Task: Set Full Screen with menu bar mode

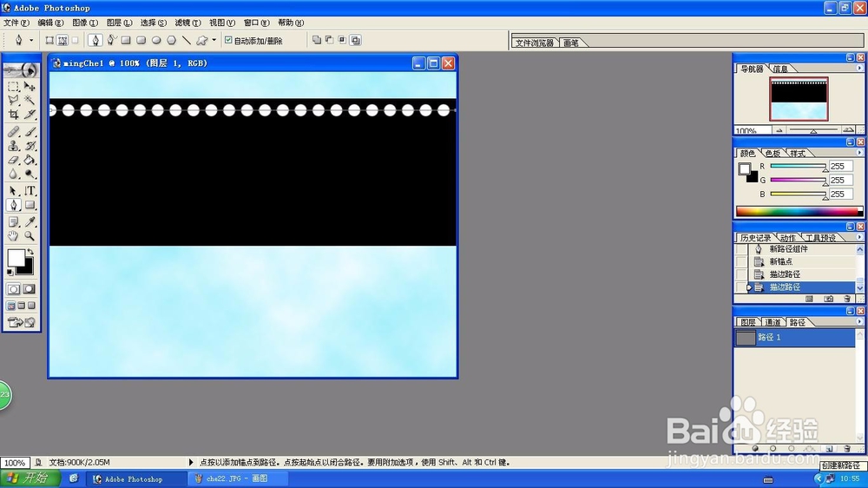Action: point(21,305)
